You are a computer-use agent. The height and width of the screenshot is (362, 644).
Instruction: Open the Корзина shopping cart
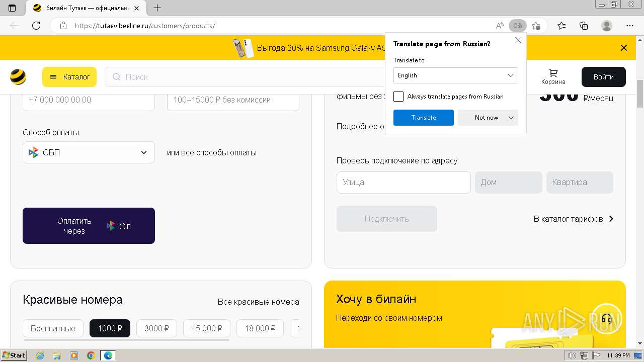tap(553, 77)
